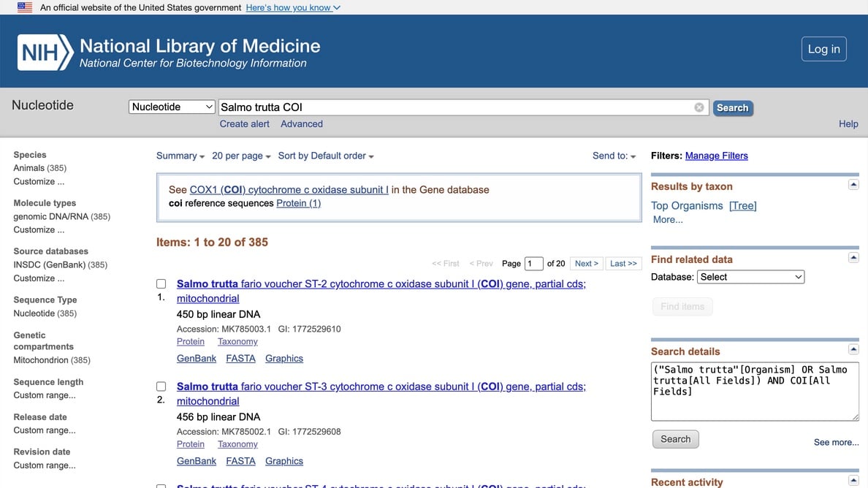
Task: Go to Next results page
Action: (586, 264)
